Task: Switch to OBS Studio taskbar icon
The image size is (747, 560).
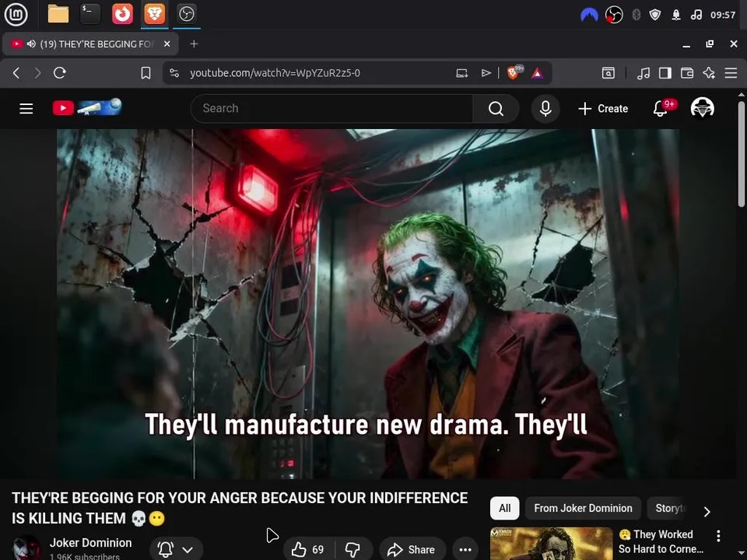Action: (186, 14)
